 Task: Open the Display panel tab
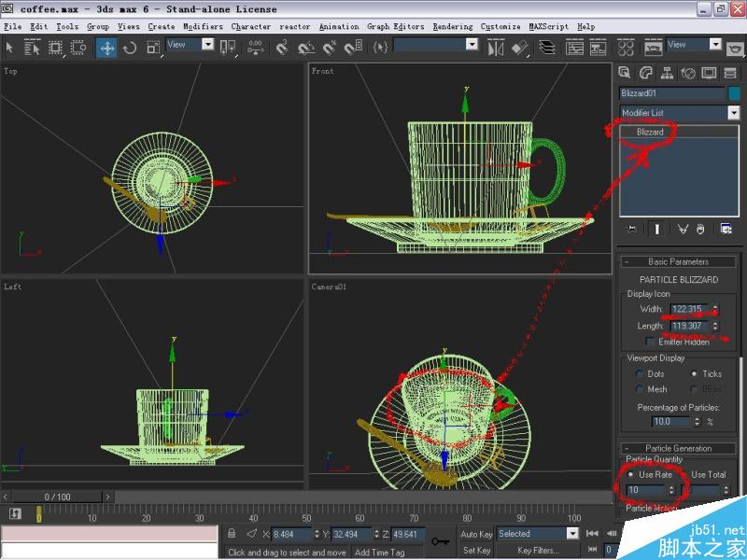(x=710, y=73)
